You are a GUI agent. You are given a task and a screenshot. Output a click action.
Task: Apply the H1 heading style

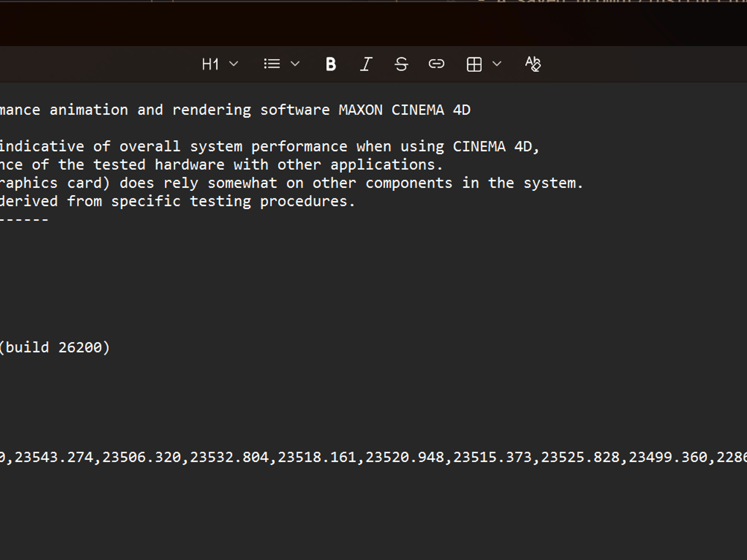(x=210, y=64)
